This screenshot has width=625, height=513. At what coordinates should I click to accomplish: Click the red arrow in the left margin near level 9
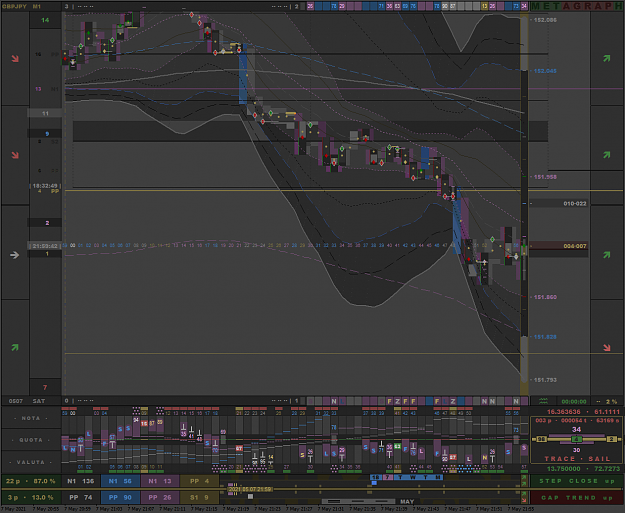coord(15,155)
